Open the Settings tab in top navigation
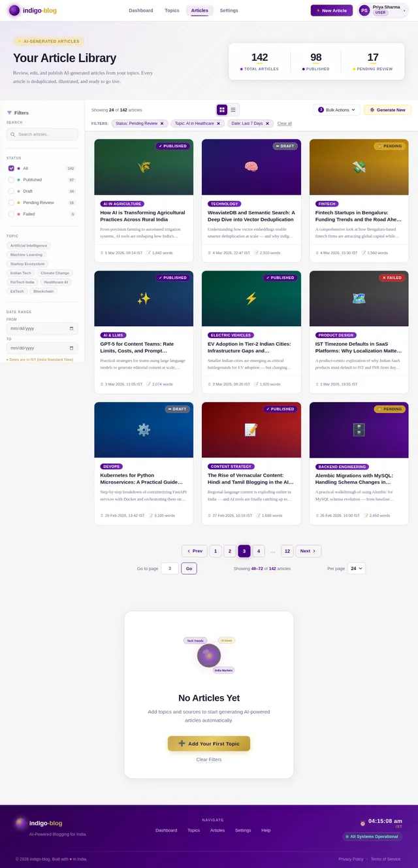The height and width of the screenshot is (868, 418). (x=229, y=10)
